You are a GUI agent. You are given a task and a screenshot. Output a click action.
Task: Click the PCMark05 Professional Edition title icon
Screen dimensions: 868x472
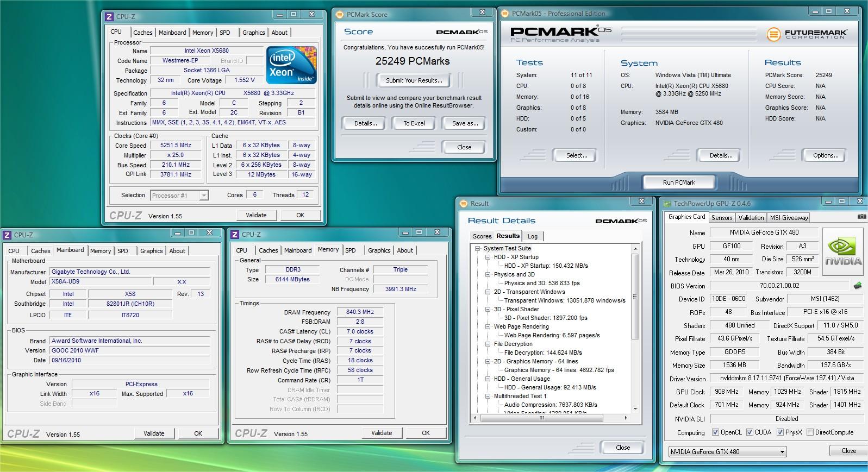(505, 14)
